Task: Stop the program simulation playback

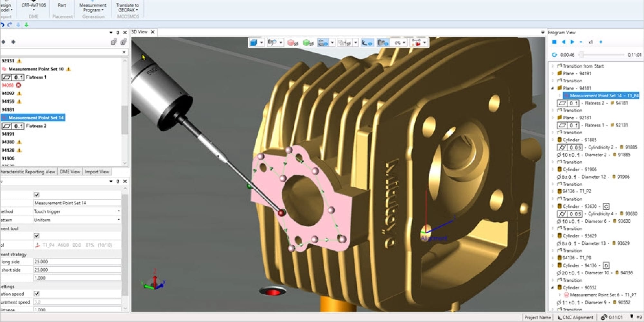Action: [554, 42]
